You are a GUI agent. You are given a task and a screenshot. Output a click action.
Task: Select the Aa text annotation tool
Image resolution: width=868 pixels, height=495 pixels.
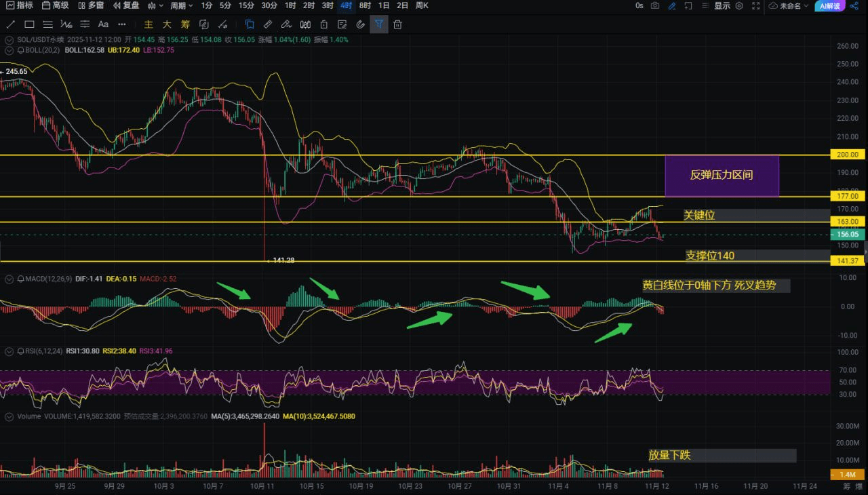click(x=103, y=24)
